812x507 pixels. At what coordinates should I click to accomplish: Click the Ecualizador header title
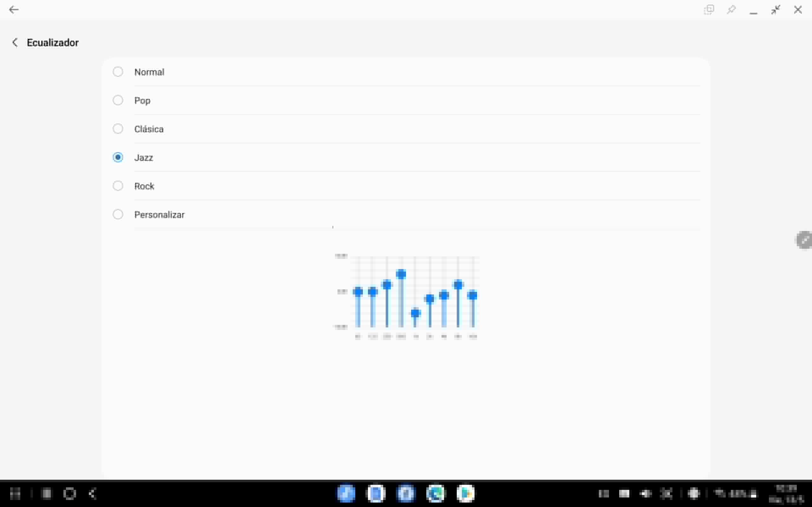(x=53, y=43)
